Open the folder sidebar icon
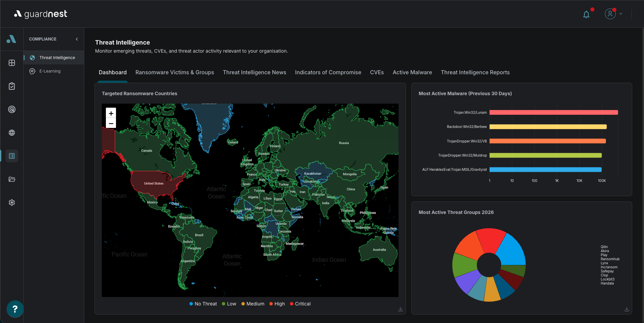This screenshot has height=323, width=644. pyautogui.click(x=12, y=179)
